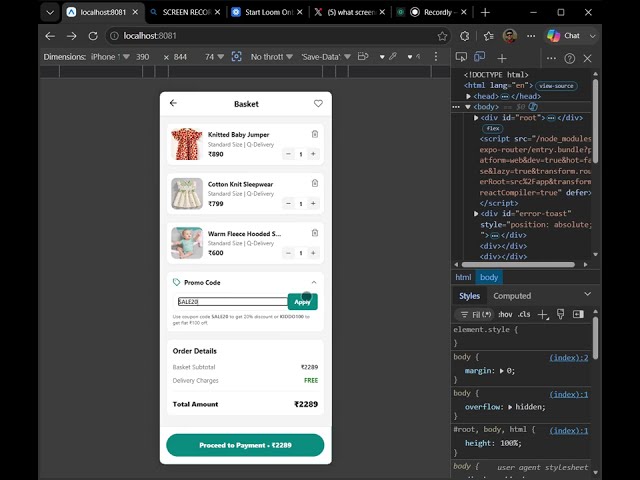Click the promo code tag icon
Screen dimensions: 640x480
tap(176, 282)
